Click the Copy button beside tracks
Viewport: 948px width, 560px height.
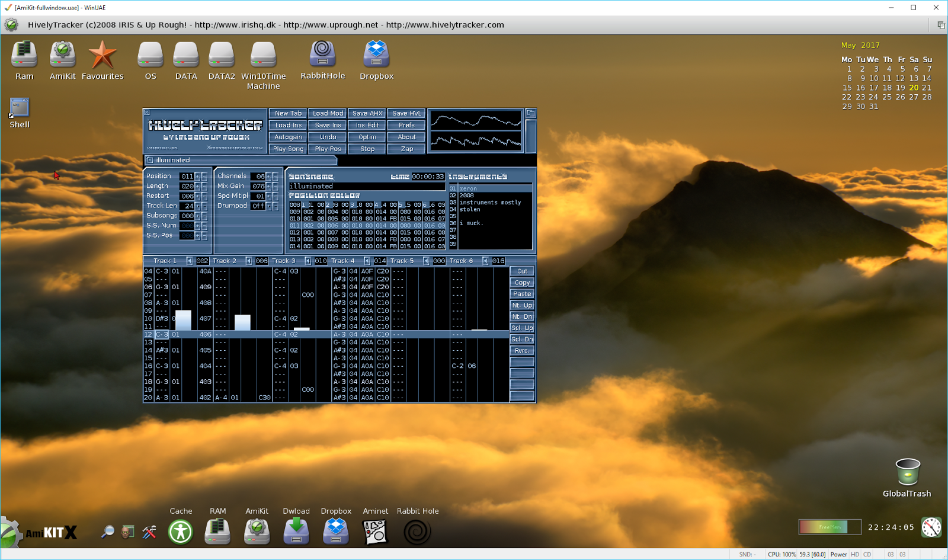coord(522,283)
